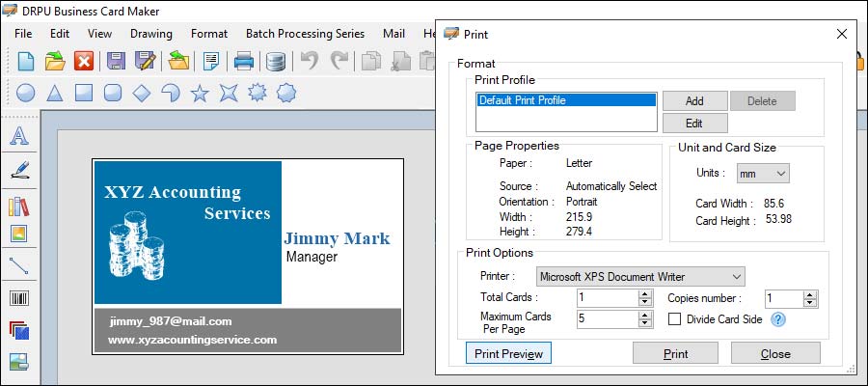Screen dimensions: 868x386
Task: Select the Diamond shape tool
Action: (142, 93)
